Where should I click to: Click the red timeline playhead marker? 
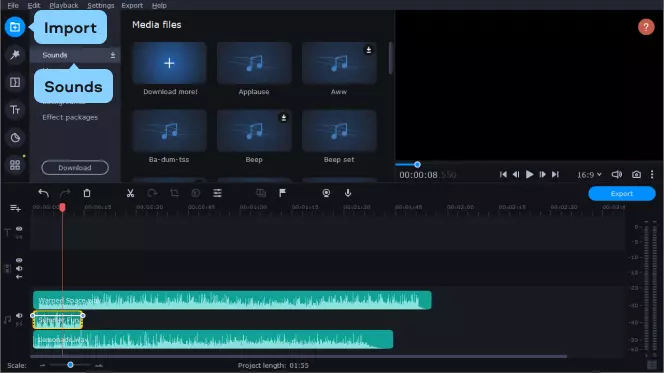click(62, 207)
